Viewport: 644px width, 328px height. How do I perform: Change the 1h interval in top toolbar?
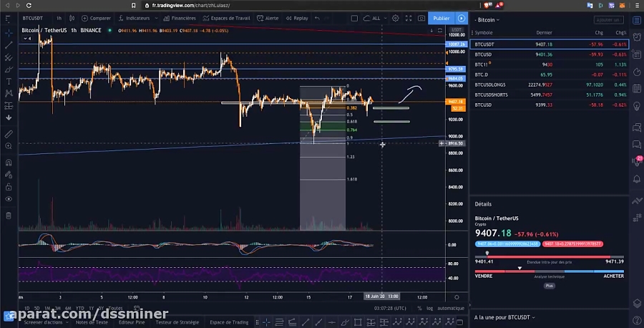point(59,18)
